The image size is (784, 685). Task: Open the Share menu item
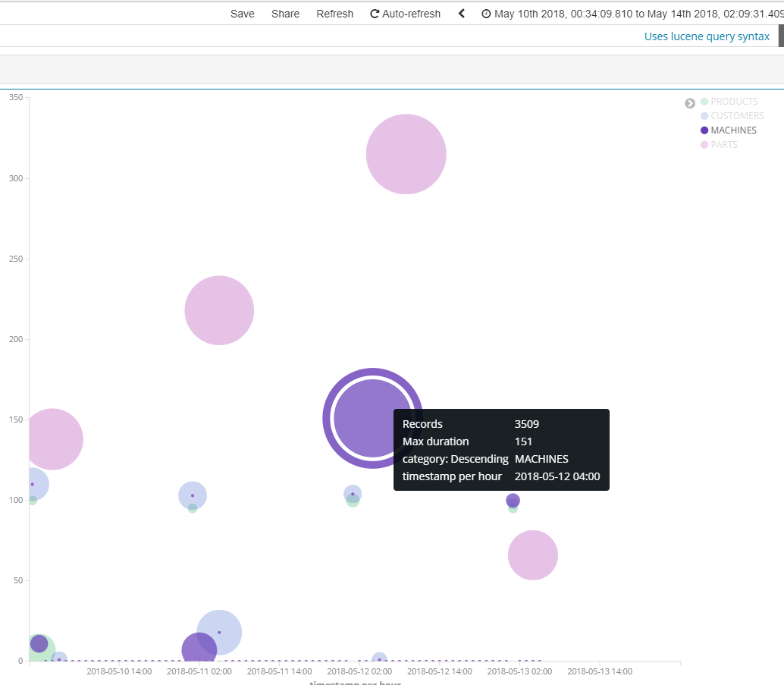[286, 14]
